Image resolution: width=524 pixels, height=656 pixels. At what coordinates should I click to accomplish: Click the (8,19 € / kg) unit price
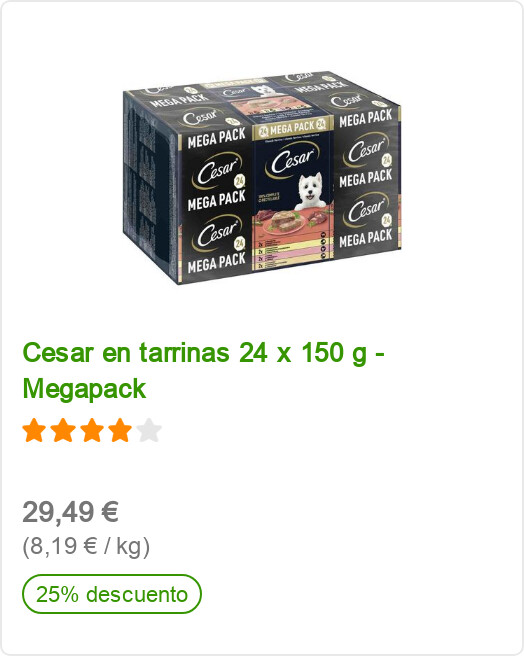(86, 546)
